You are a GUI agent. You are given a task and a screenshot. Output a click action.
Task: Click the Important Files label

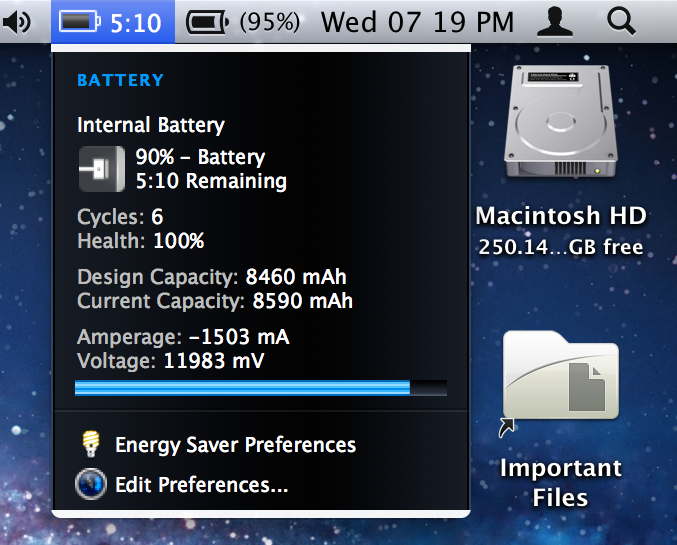tap(560, 483)
